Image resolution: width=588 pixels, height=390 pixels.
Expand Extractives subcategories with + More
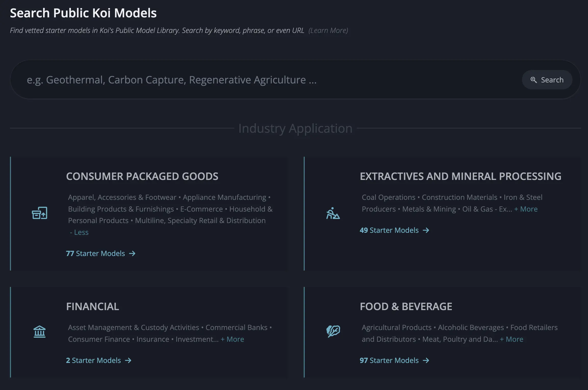click(526, 209)
